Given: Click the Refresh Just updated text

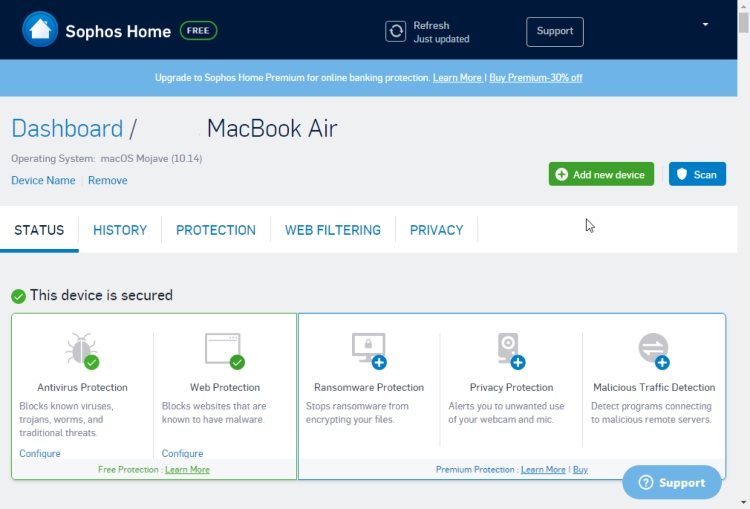Looking at the screenshot, I should click(x=441, y=32).
